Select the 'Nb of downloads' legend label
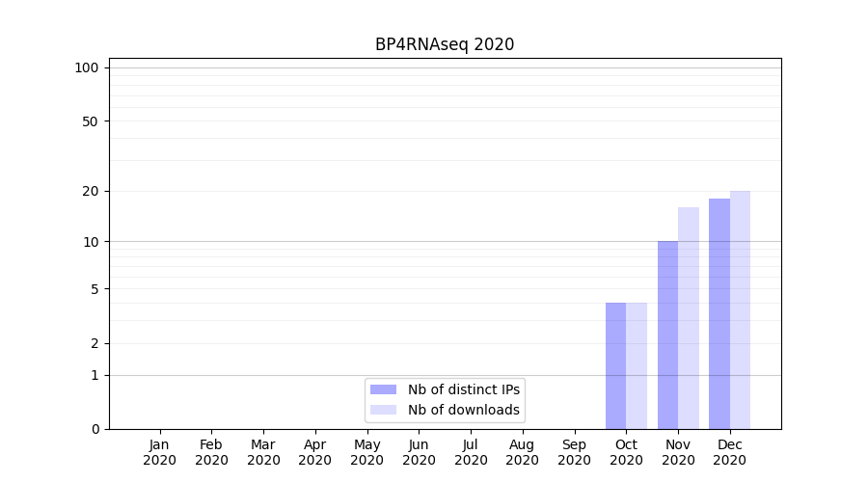The image size is (868, 482). coord(464,410)
